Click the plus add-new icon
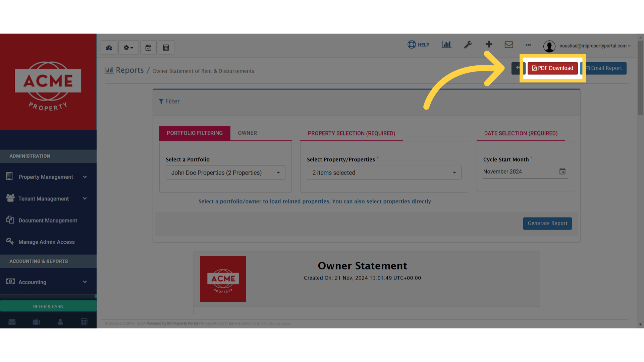This screenshot has width=644, height=362. coord(489,44)
